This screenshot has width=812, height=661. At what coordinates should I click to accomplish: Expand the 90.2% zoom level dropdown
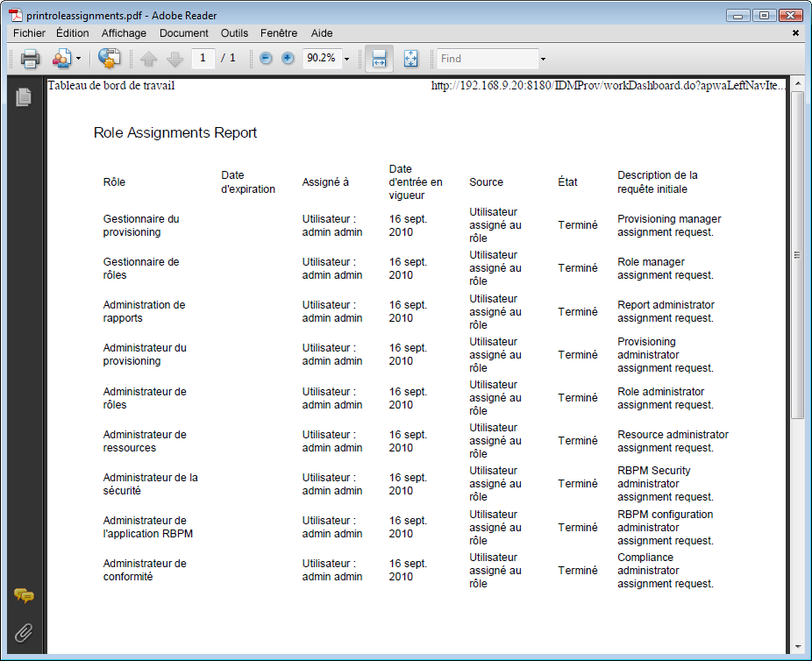click(347, 59)
